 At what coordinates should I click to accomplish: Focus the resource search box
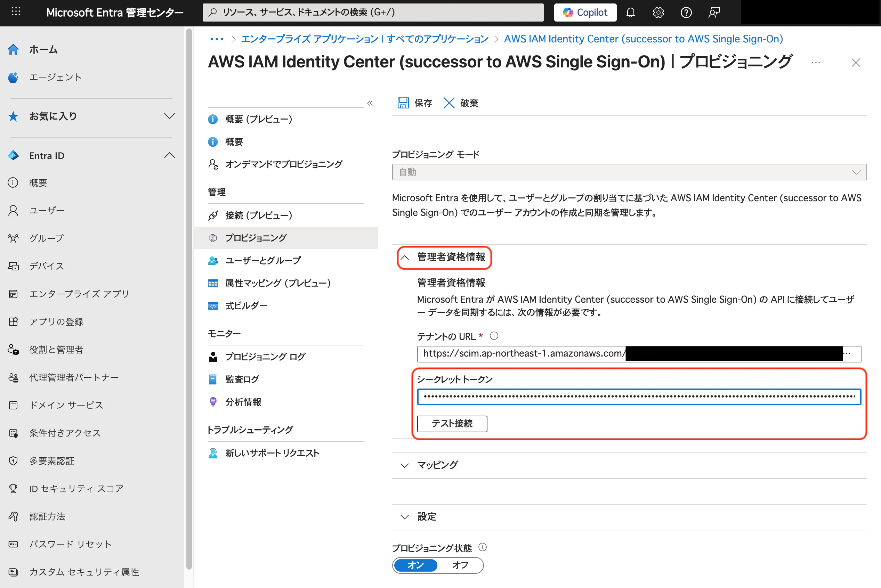[x=373, y=13]
